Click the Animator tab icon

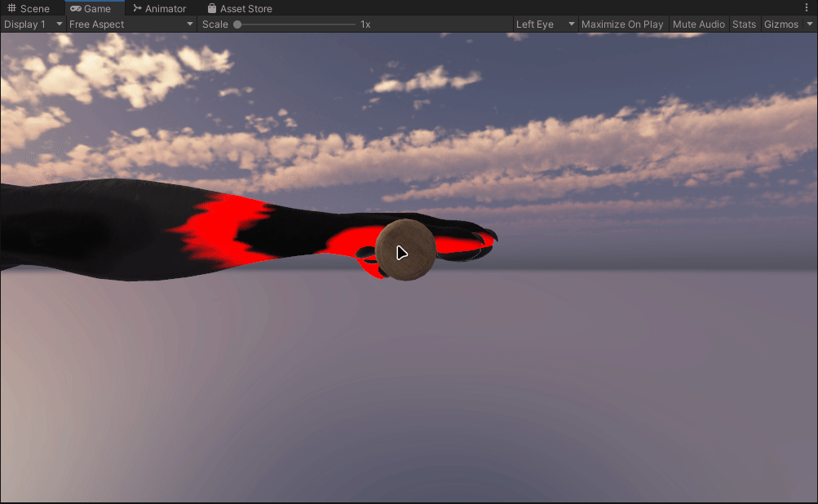coord(137,8)
